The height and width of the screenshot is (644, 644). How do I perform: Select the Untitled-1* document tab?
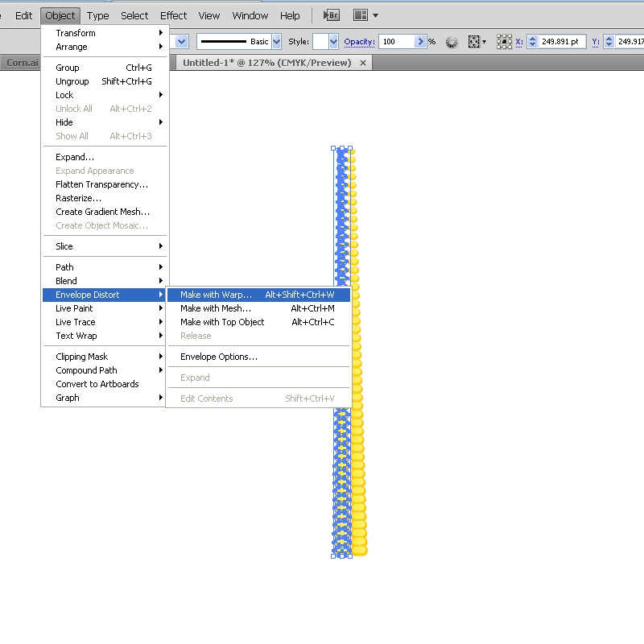267,63
